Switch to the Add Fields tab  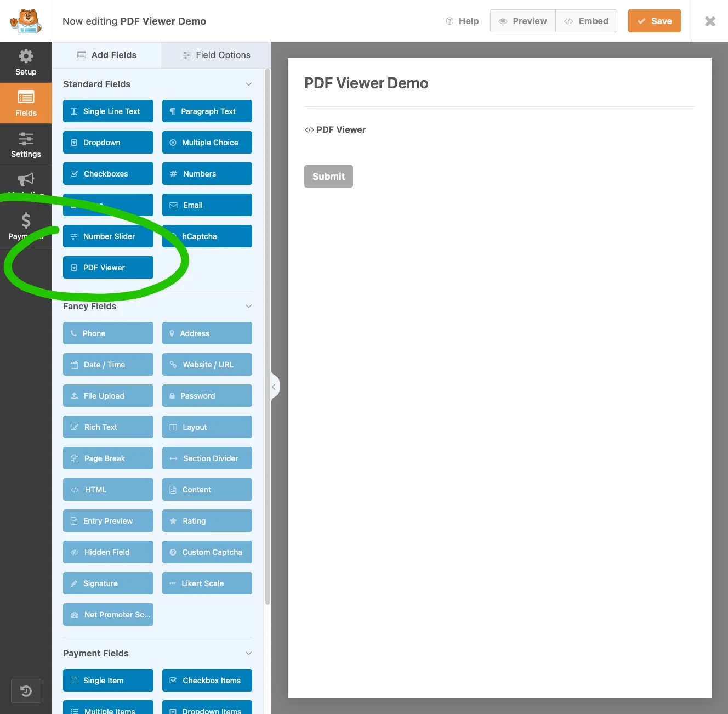(107, 55)
